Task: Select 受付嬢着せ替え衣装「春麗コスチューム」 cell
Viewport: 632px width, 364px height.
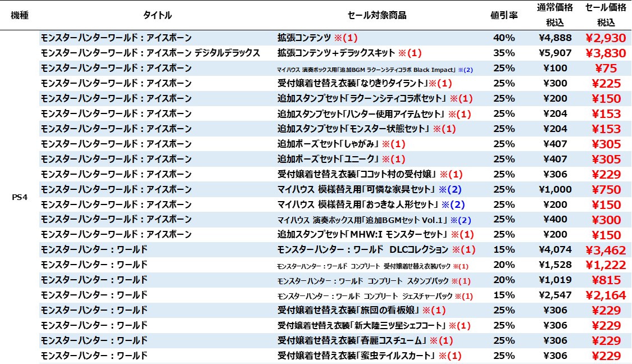Action: tap(365, 340)
